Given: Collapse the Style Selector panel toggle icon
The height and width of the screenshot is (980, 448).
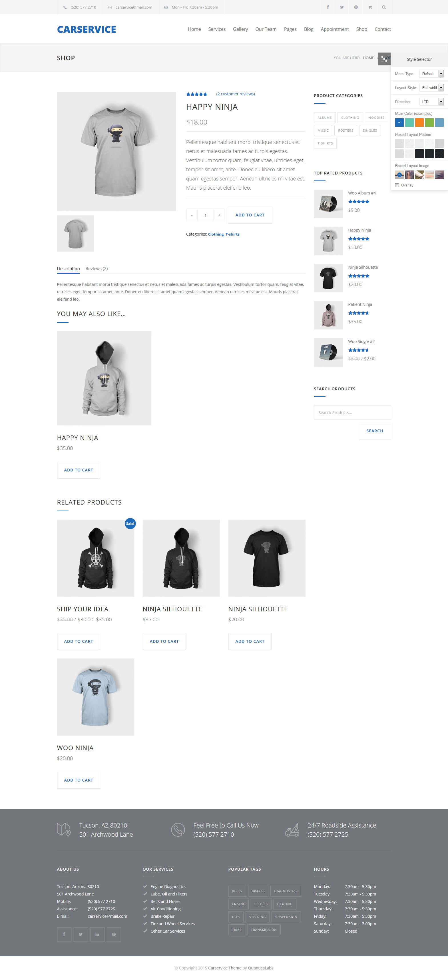Looking at the screenshot, I should [384, 59].
